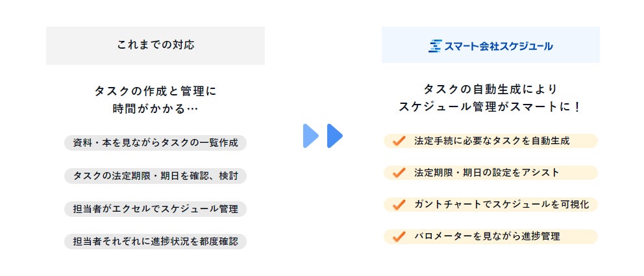Click the タスクの法定期限・期日を確認、検討 pill
This screenshot has height=276, width=644.
coord(155,176)
